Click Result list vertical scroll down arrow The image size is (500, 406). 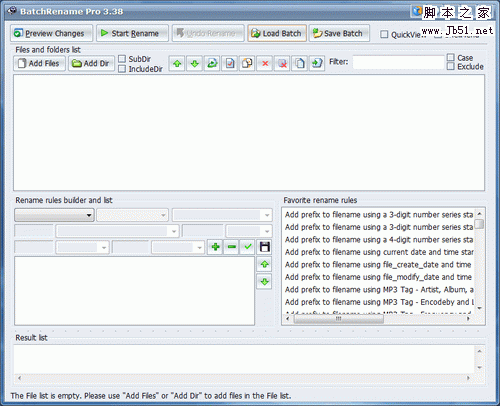[x=479, y=368]
